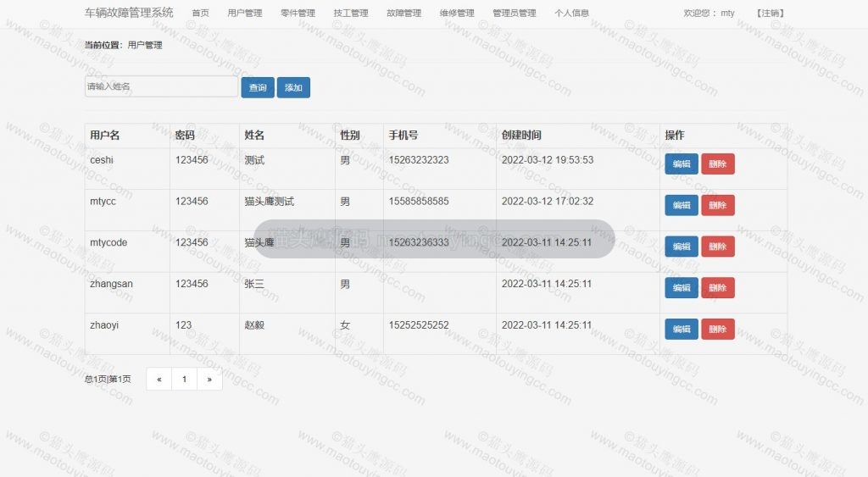The image size is (868, 477).
Task: Go to 管理员管理 page
Action: (515, 13)
